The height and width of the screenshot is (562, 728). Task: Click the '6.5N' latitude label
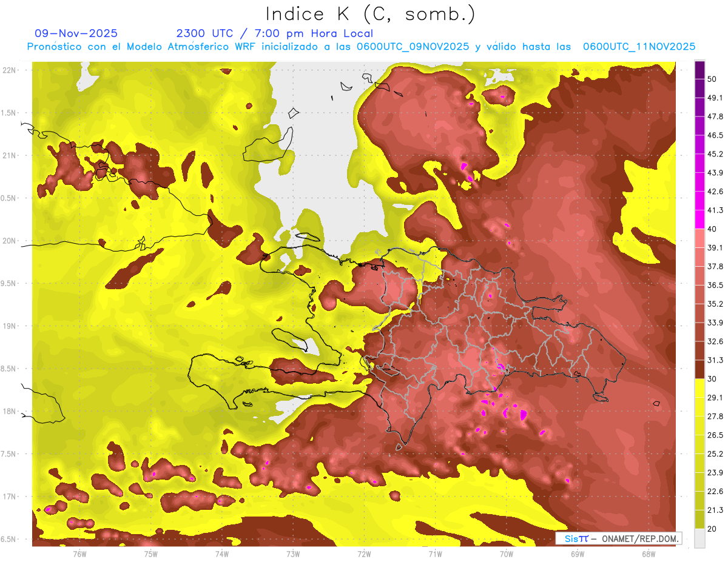(9, 540)
